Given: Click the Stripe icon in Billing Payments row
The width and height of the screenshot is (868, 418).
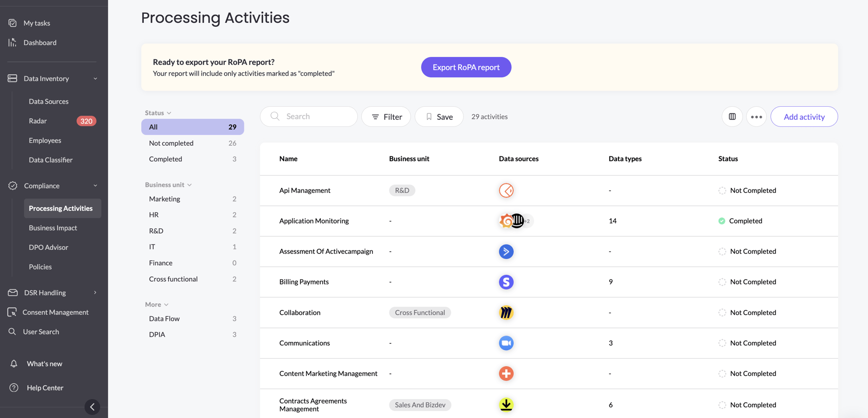Looking at the screenshot, I should (506, 282).
